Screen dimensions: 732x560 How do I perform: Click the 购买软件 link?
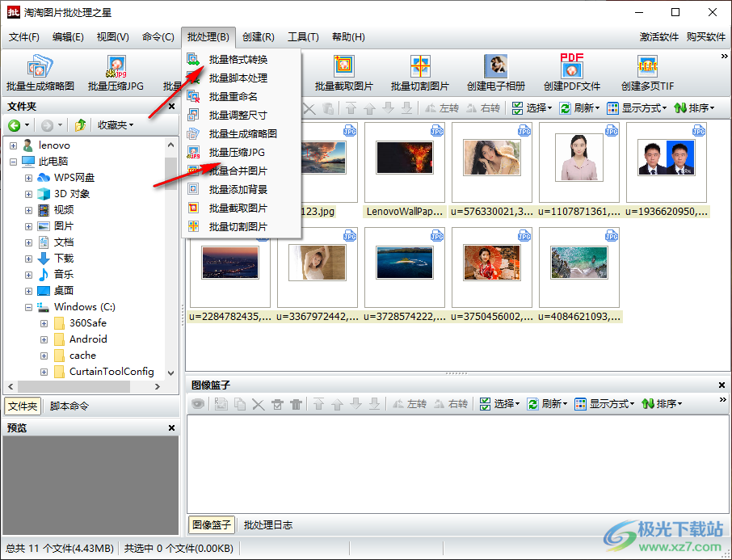tap(705, 37)
